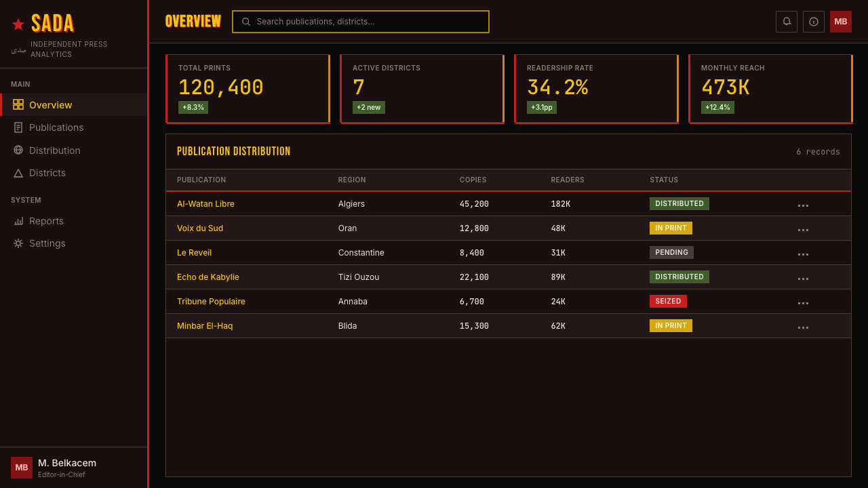Click the 6 records label
868x488 pixels.
pyautogui.click(x=818, y=152)
